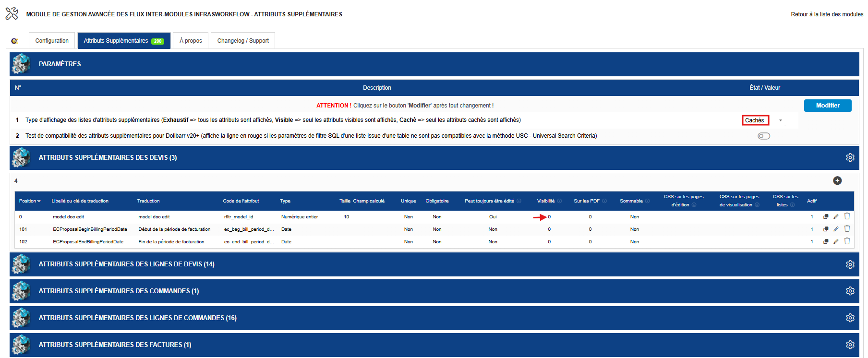Switch to the Configuration tab
Screen dimensions: 868x358
[x=52, y=41]
